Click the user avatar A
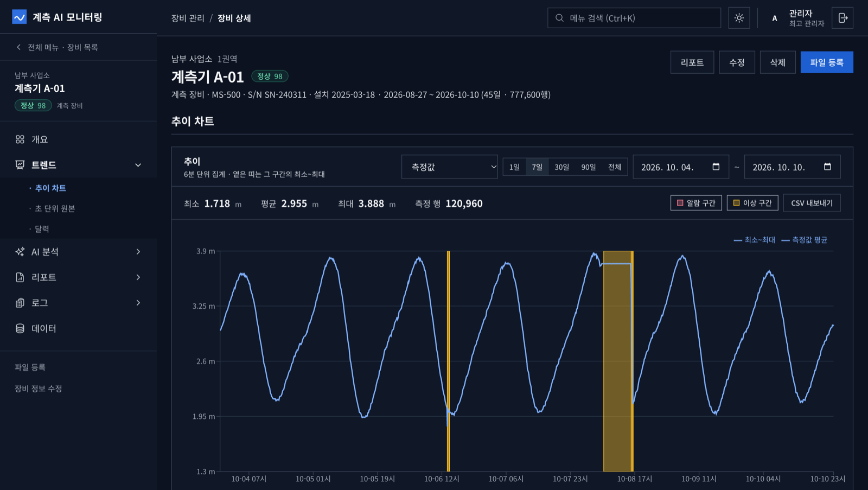Screen dimensions: 868x490 coord(775,18)
